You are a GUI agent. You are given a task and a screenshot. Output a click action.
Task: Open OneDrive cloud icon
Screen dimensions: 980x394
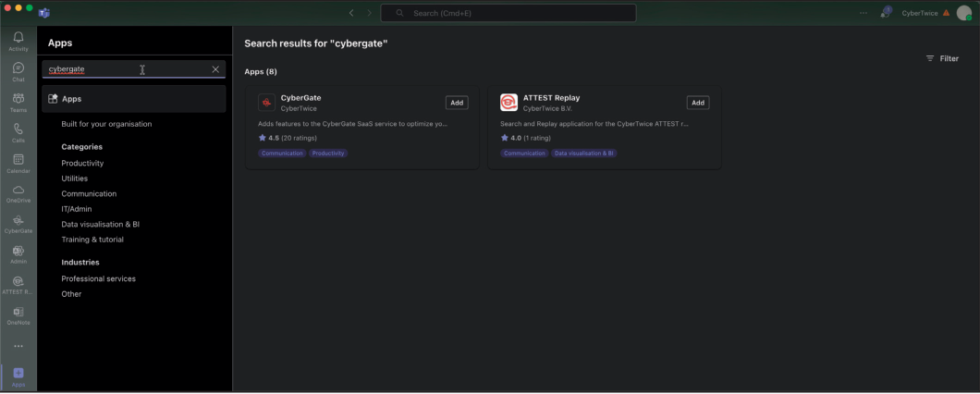coord(18,194)
